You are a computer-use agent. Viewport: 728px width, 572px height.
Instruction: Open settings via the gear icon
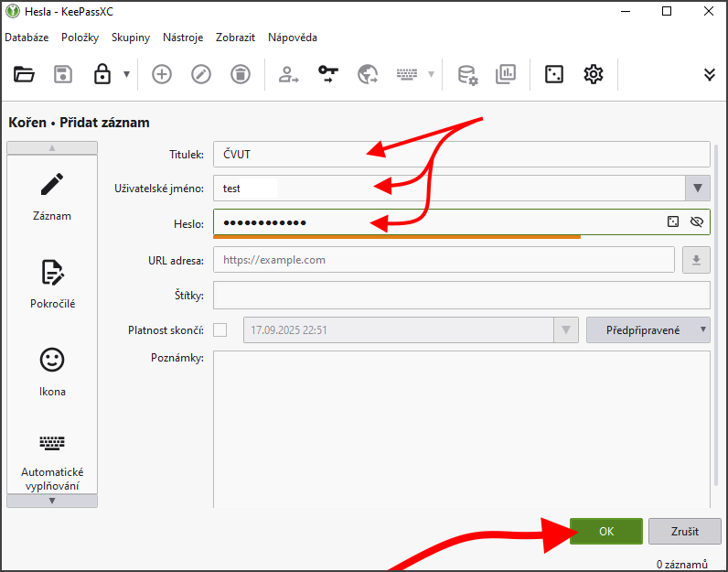click(x=594, y=75)
